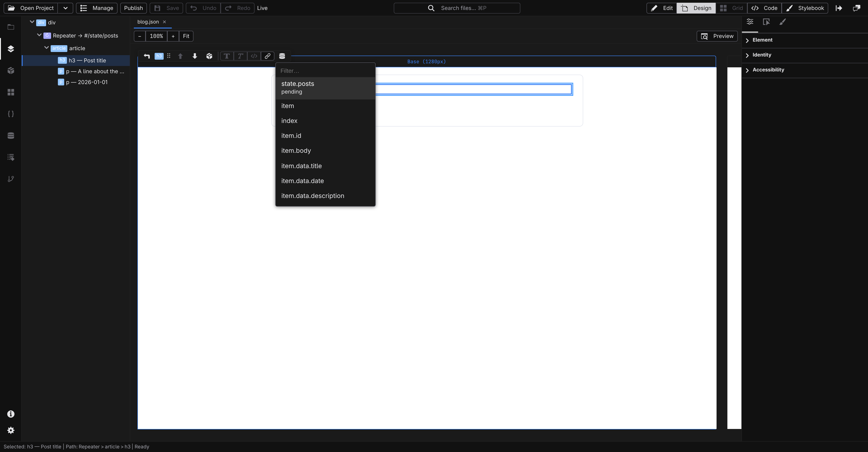868x452 pixels.
Task: Toggle bold text formatting
Action: (227, 56)
